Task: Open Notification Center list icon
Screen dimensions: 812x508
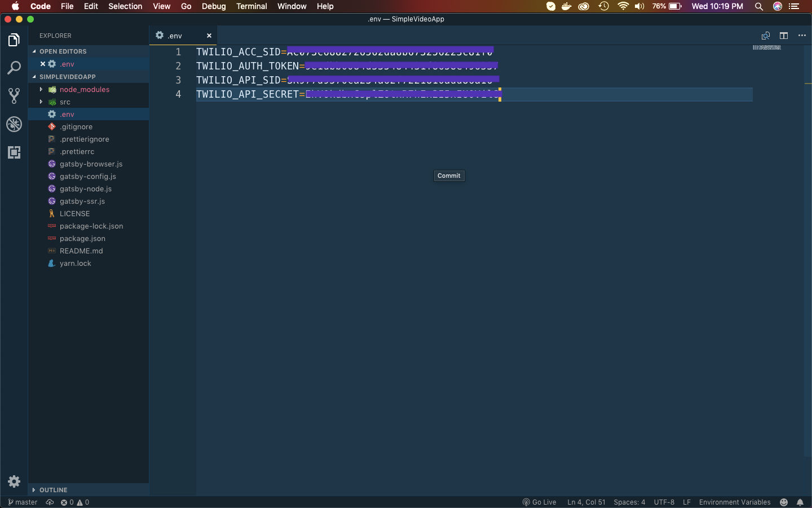Action: pos(795,6)
